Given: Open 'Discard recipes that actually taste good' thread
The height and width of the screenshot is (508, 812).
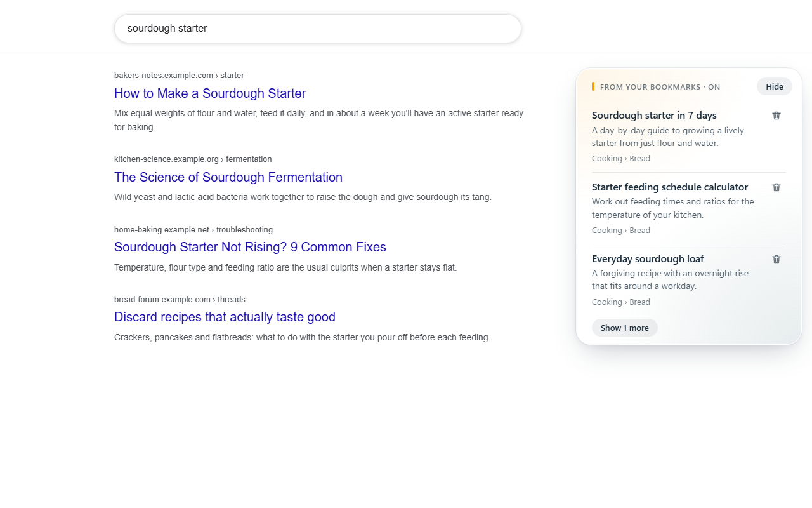Looking at the screenshot, I should pyautogui.click(x=225, y=317).
